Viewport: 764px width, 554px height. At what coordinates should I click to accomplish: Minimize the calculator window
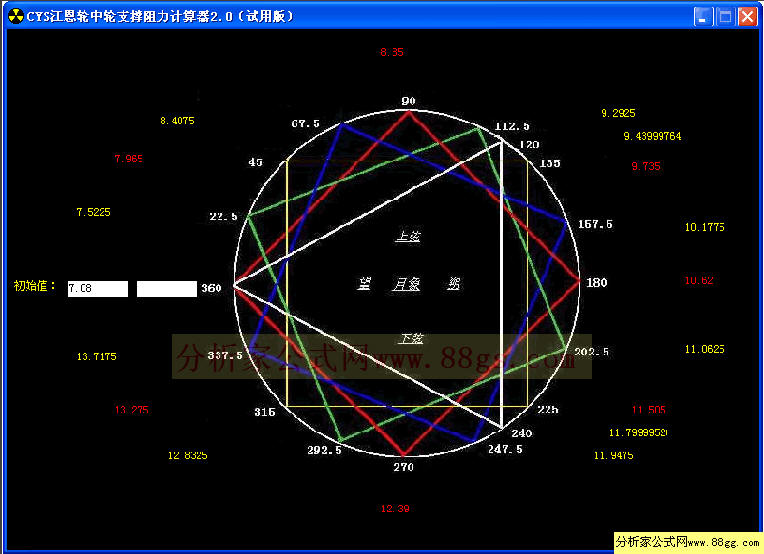click(x=703, y=17)
